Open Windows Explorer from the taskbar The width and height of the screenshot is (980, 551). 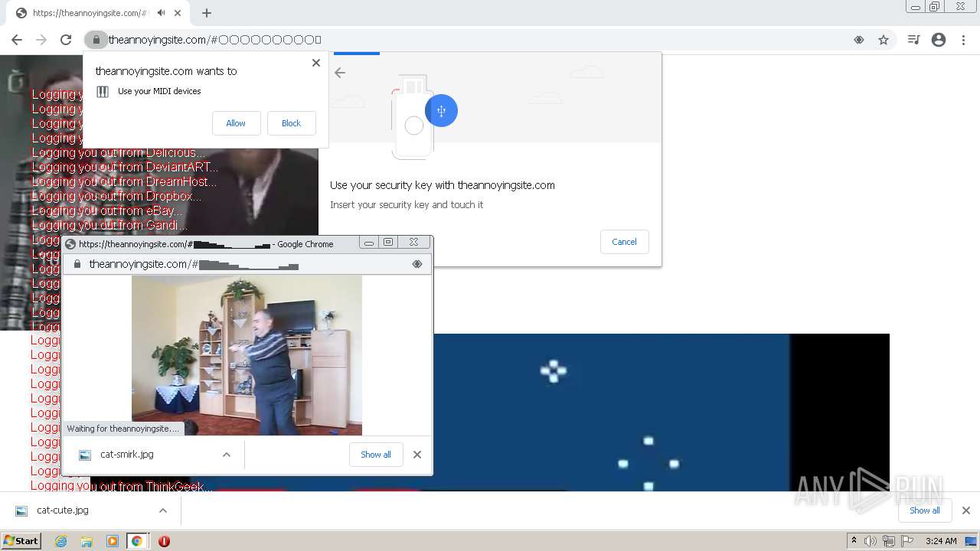(x=87, y=541)
